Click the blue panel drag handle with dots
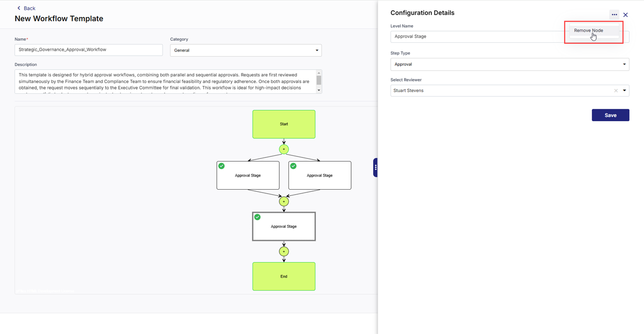This screenshot has width=644, height=334. point(375,168)
